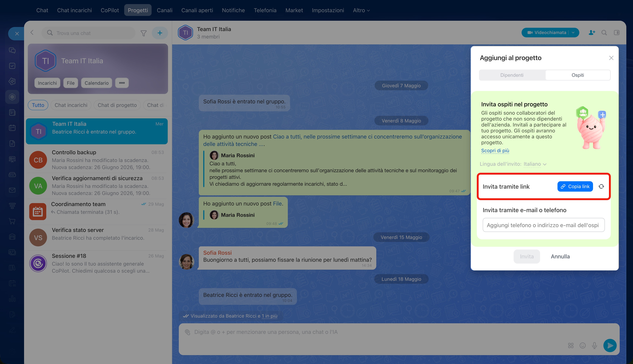Open the linked post starting Ciao a tutti

point(333,140)
